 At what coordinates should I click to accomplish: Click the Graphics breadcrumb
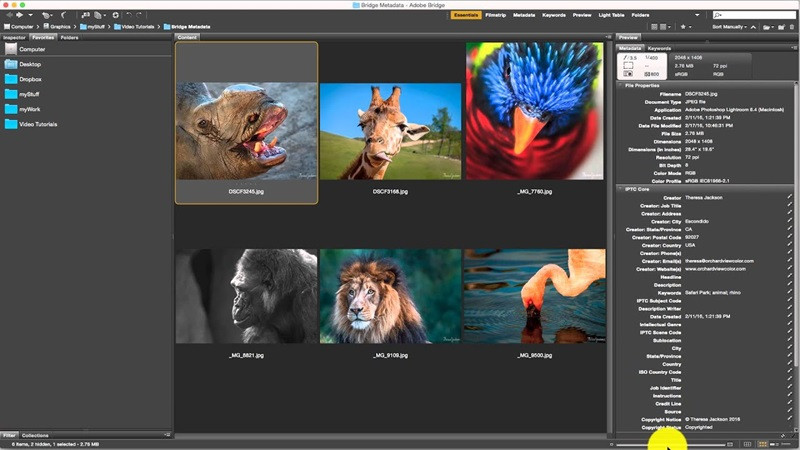57,27
